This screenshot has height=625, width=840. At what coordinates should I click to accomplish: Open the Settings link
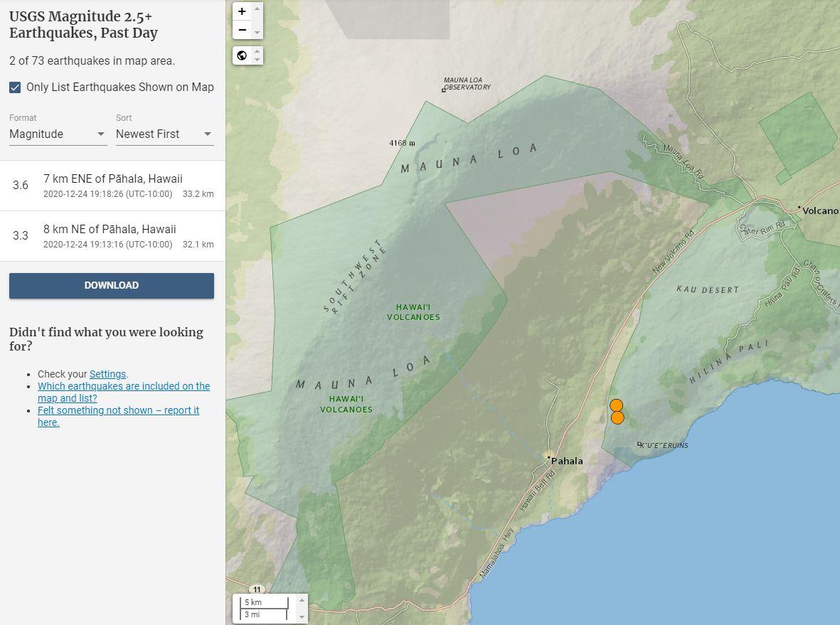point(107,374)
